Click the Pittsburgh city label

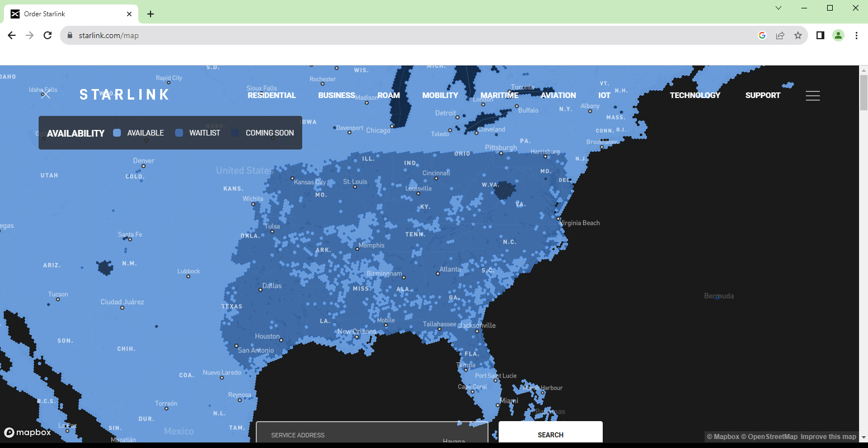tap(501, 148)
